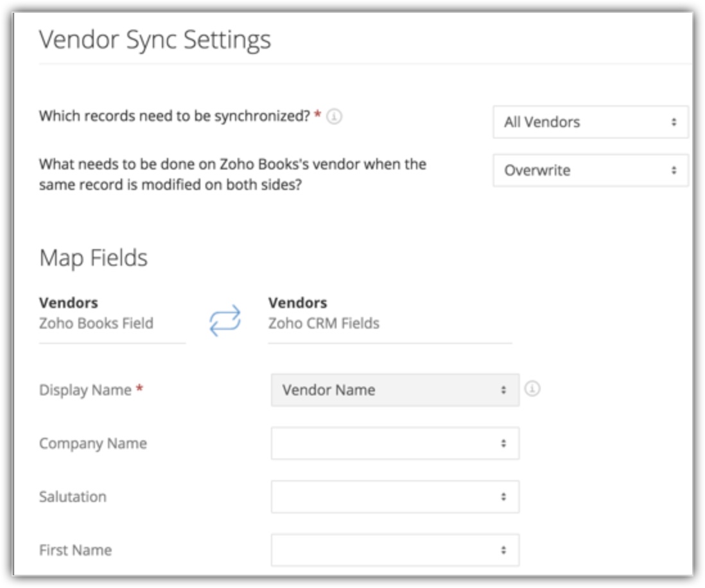Open the Overwrite conflict dropdown

pyautogui.click(x=590, y=170)
